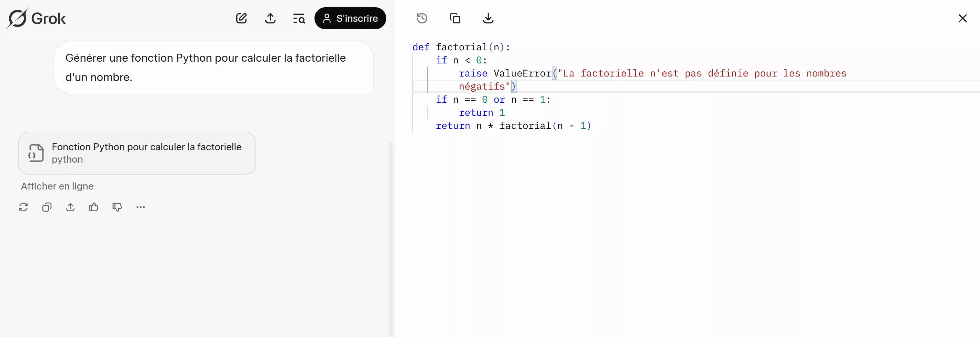This screenshot has height=337, width=980.
Task: Open the share conversation icon in top bar
Action: (270, 18)
